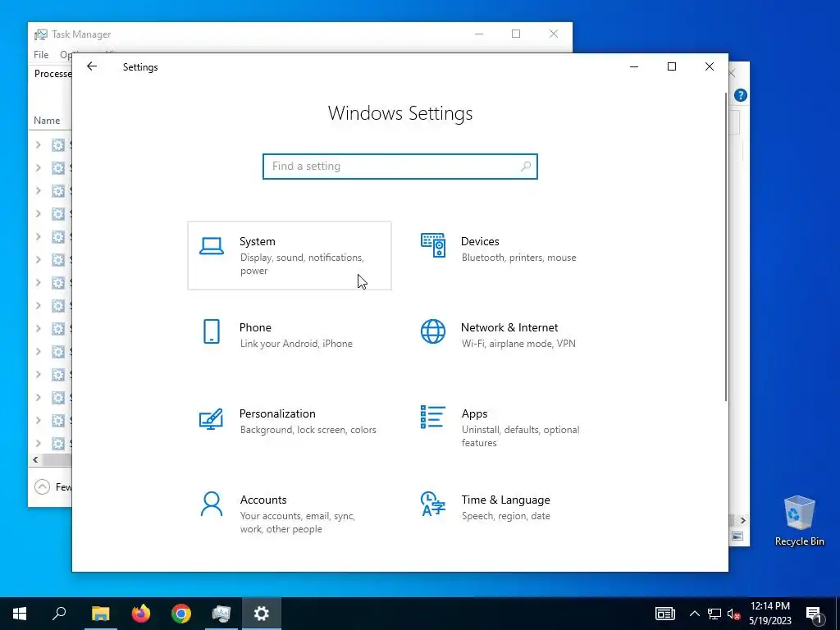Click the Settings window vertical scrollbar
The width and height of the screenshot is (840, 630).
tap(726, 246)
